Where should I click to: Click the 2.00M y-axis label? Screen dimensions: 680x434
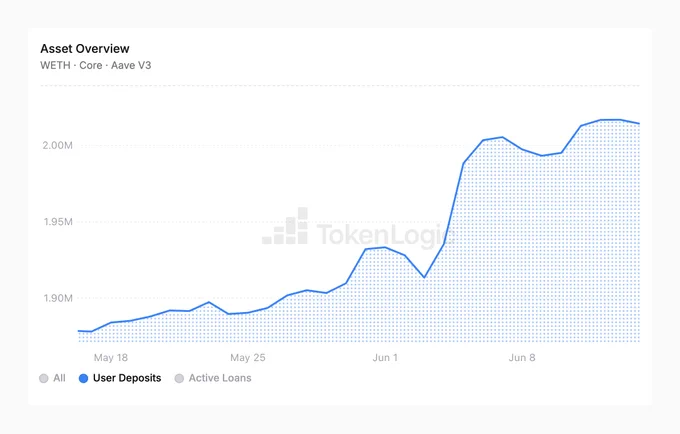click(x=57, y=145)
